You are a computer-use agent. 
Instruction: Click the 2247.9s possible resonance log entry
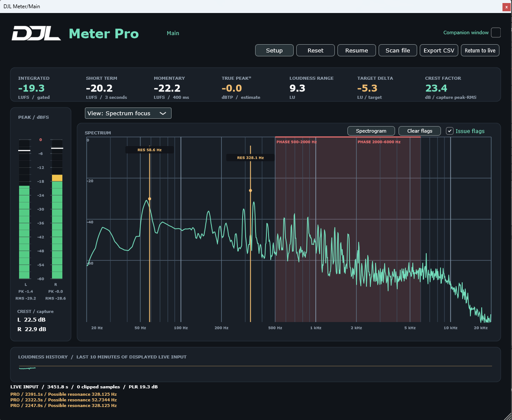(64, 406)
